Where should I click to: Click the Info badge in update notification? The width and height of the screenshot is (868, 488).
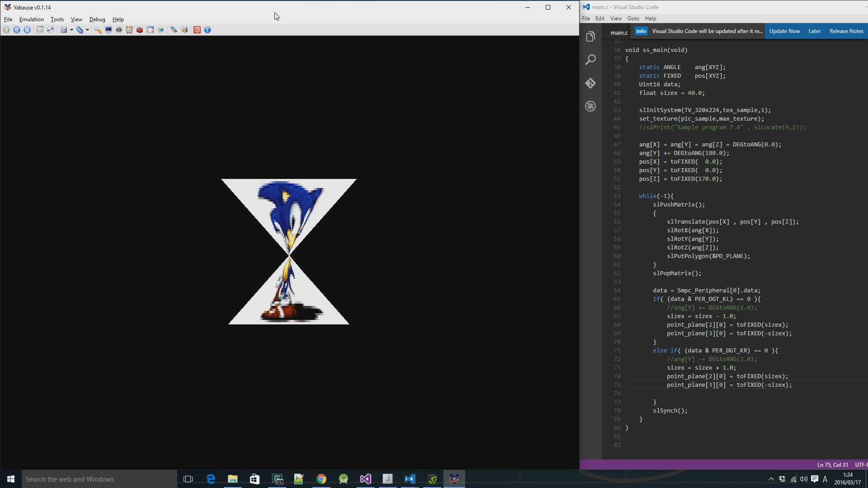click(x=641, y=31)
